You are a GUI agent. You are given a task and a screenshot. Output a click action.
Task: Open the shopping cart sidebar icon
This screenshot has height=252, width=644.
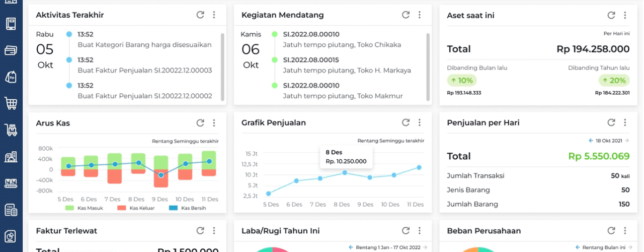coord(11,103)
